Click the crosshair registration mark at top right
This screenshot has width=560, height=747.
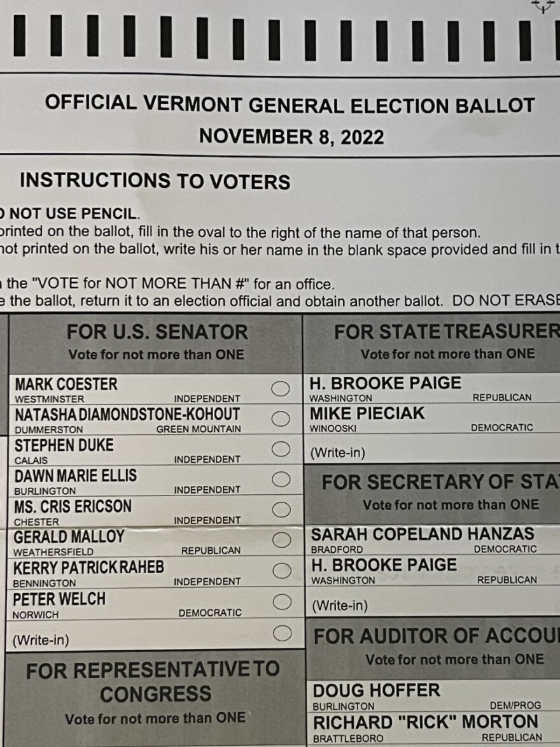pyautogui.click(x=543, y=5)
